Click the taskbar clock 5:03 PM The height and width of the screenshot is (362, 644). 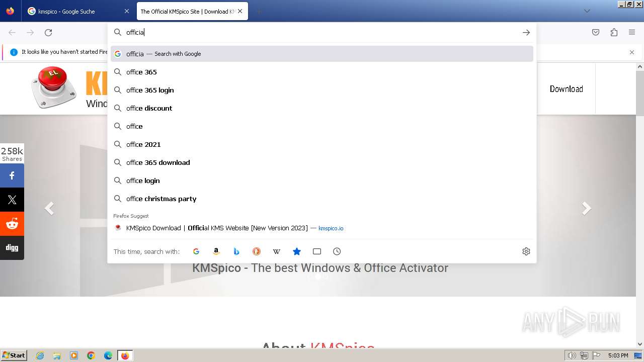click(x=618, y=355)
